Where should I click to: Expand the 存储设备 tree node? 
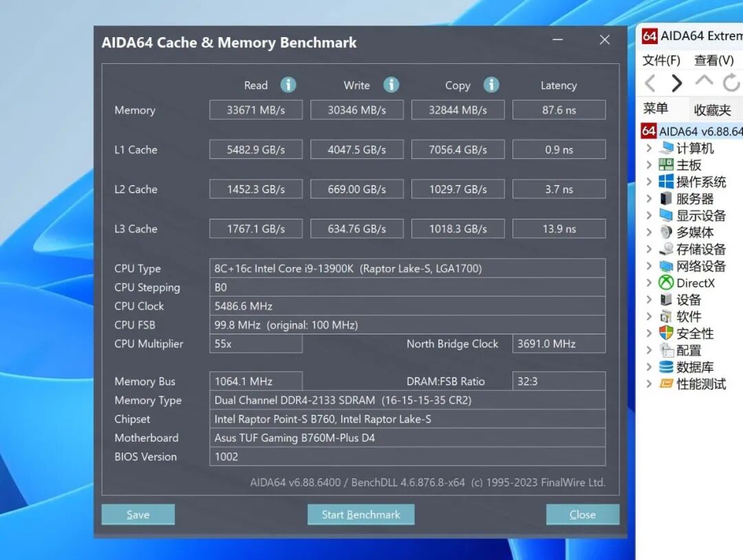coord(649,249)
